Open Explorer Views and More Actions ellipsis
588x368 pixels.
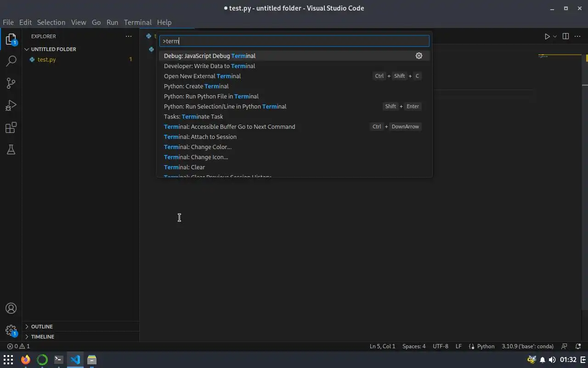(x=129, y=36)
